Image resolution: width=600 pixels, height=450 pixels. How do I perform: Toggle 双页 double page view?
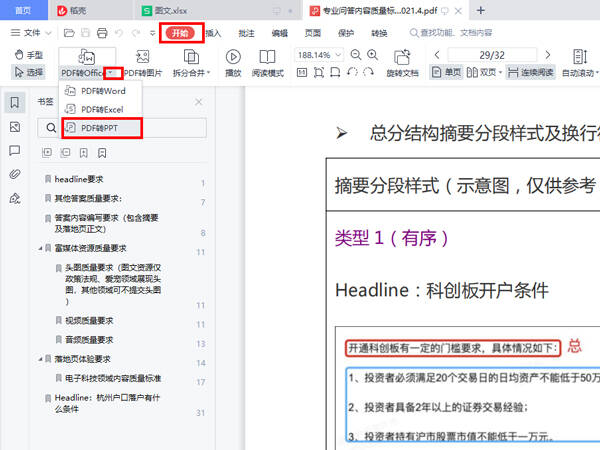(481, 72)
